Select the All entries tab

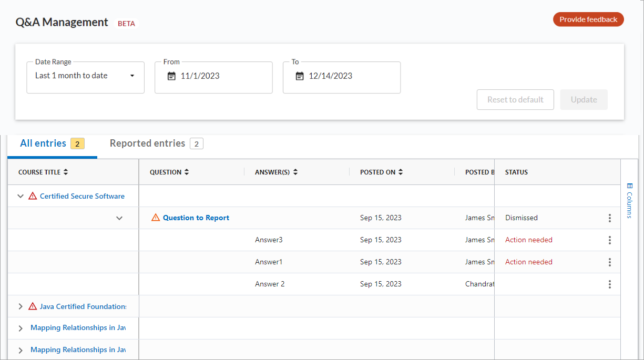[x=52, y=143]
